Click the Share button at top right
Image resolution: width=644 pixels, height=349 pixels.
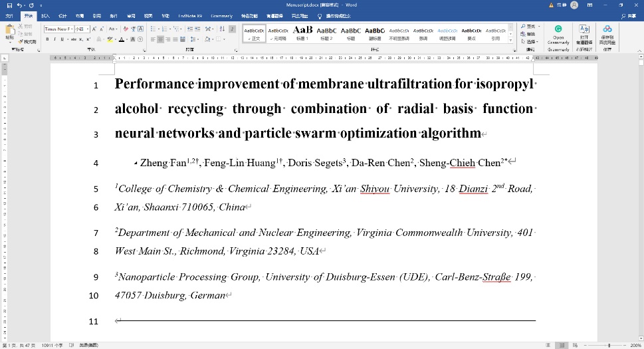click(x=627, y=15)
